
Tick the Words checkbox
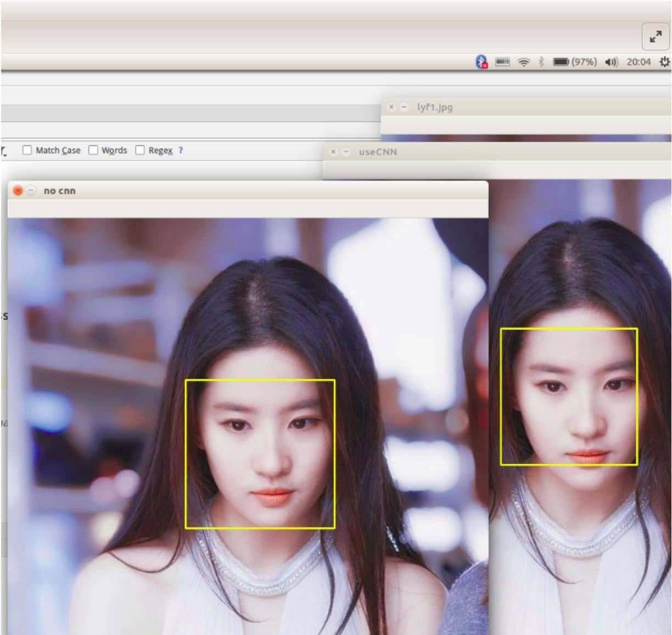[93, 150]
